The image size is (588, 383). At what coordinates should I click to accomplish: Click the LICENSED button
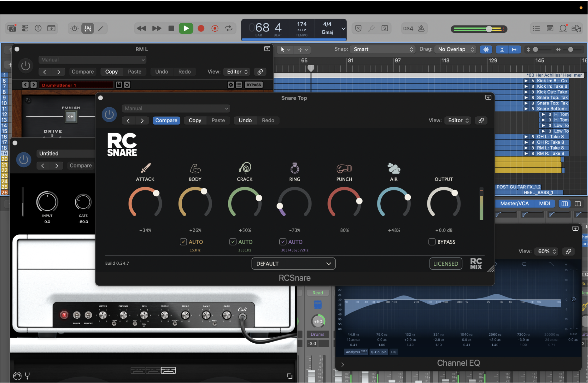446,264
